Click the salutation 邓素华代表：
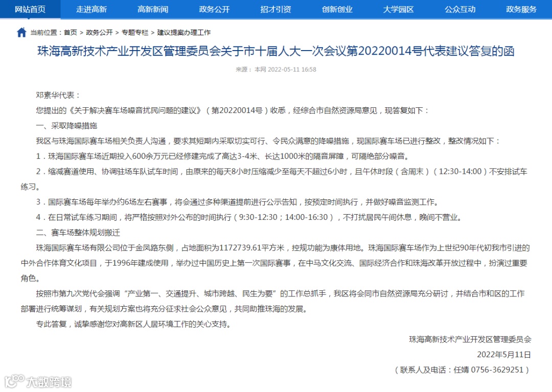The height and width of the screenshot is (392, 552). tap(58, 95)
